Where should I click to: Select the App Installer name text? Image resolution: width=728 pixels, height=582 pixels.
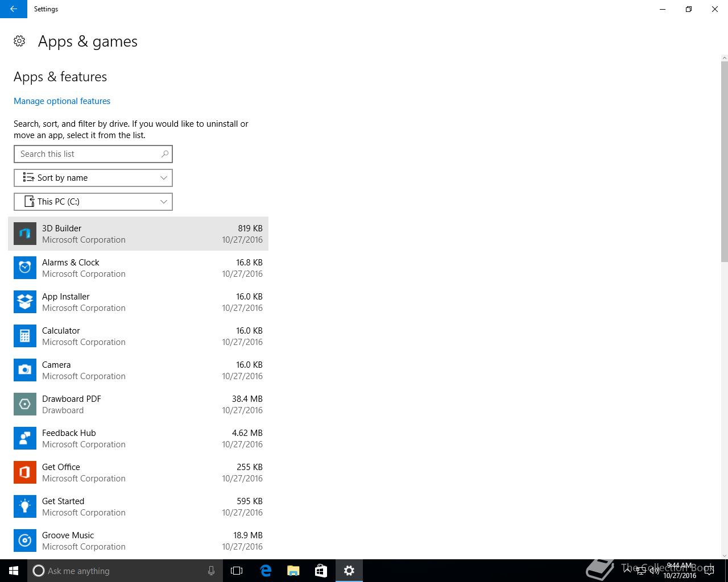pos(66,296)
